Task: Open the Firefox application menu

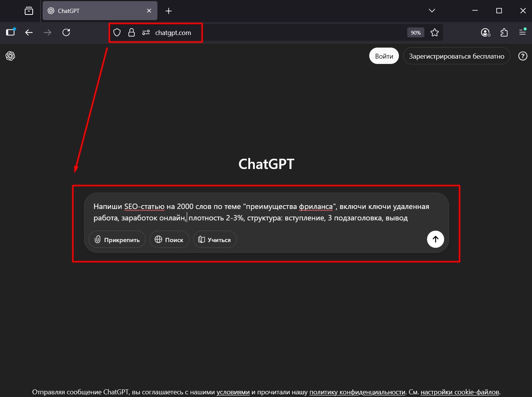Action: [522, 32]
